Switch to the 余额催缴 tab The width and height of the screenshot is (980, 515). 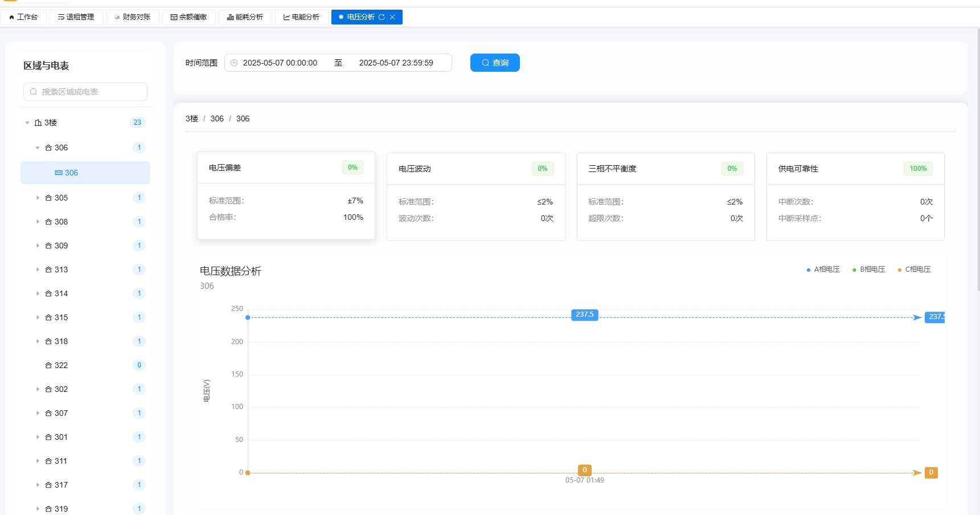pos(189,17)
